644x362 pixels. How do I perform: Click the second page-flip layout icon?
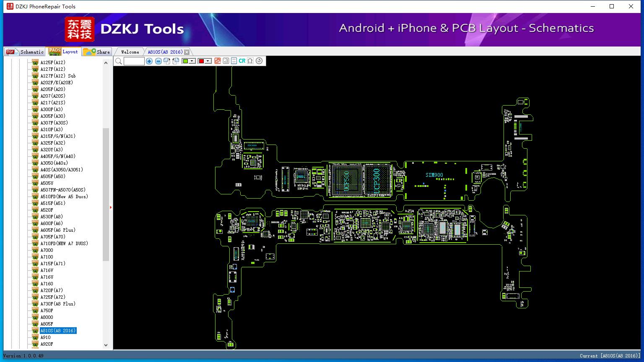[x=176, y=61]
